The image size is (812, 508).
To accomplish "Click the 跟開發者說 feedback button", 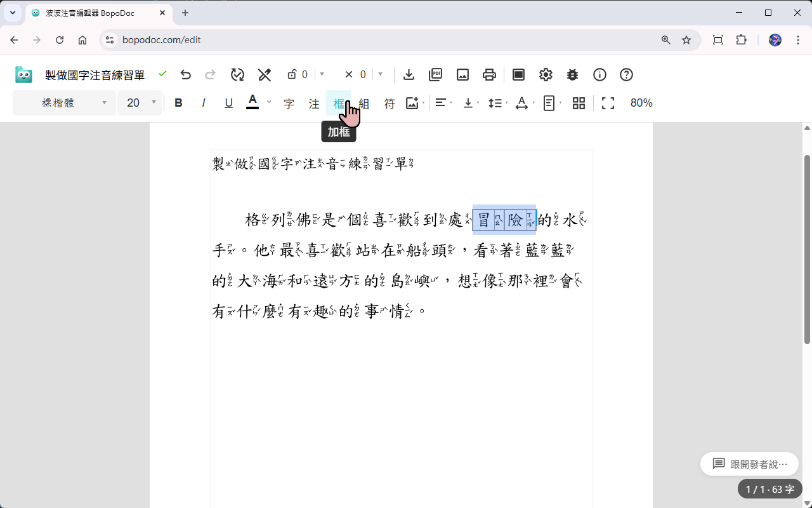I will click(x=749, y=464).
